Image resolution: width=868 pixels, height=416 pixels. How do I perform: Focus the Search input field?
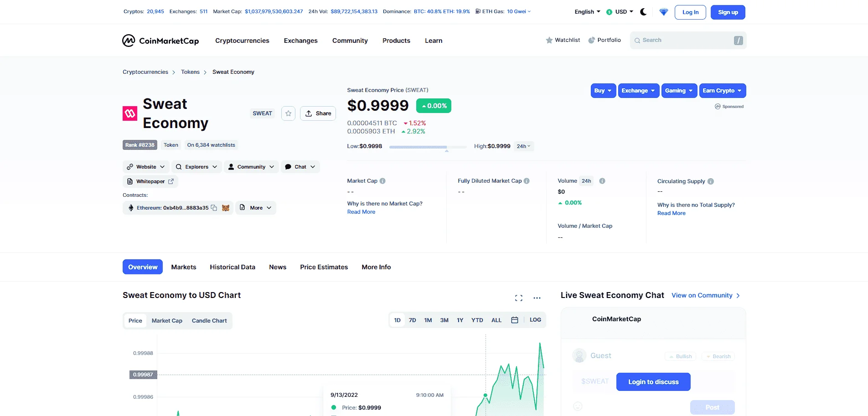point(688,40)
